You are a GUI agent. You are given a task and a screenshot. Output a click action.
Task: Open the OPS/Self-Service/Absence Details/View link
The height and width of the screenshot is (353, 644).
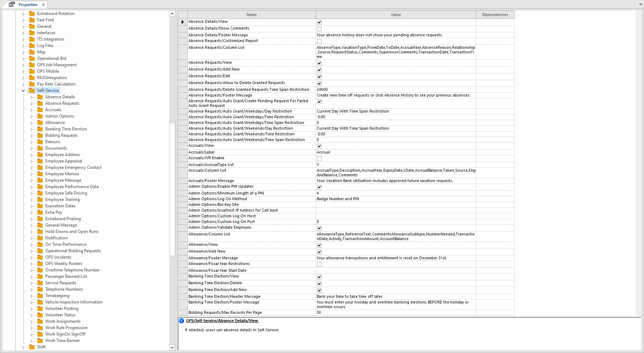pos(222,321)
